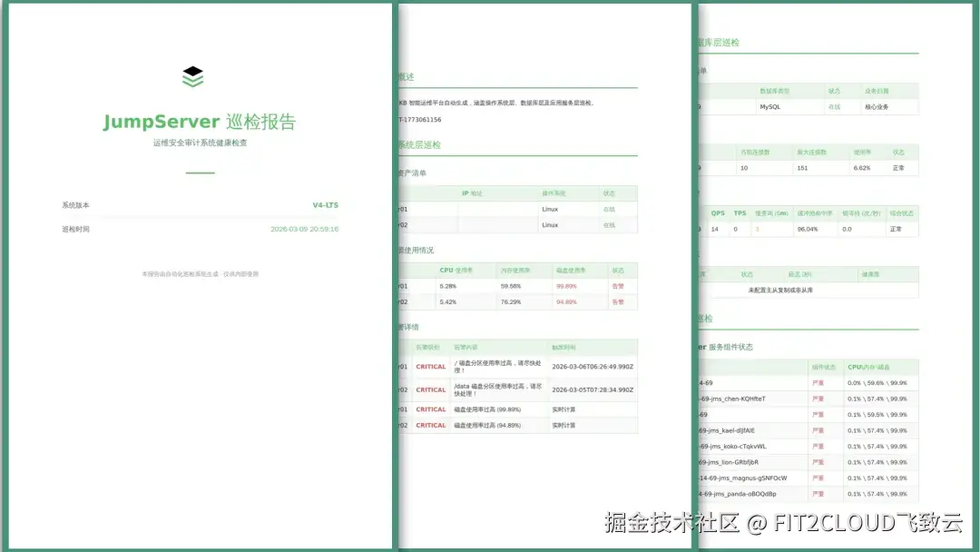This screenshot has height=552, width=980.
Task: Click the component row 'jms_magnus-gSNFOcW'
Action: (743, 478)
